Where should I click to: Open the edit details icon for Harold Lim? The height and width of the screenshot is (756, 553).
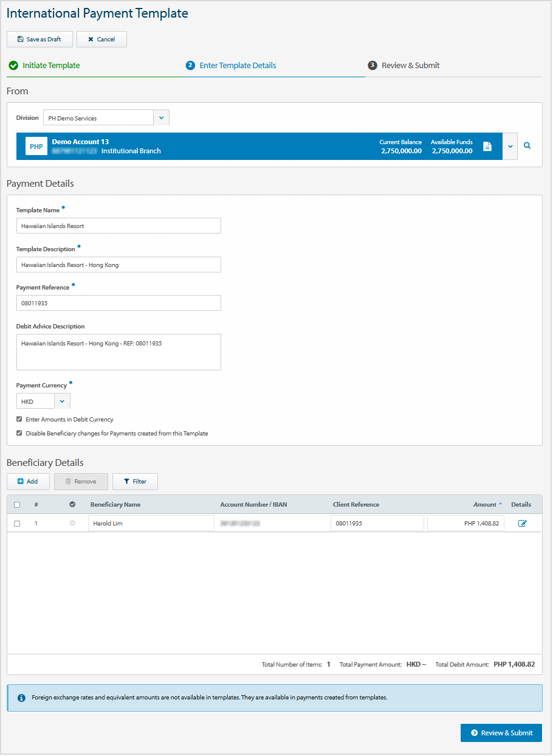click(x=522, y=523)
